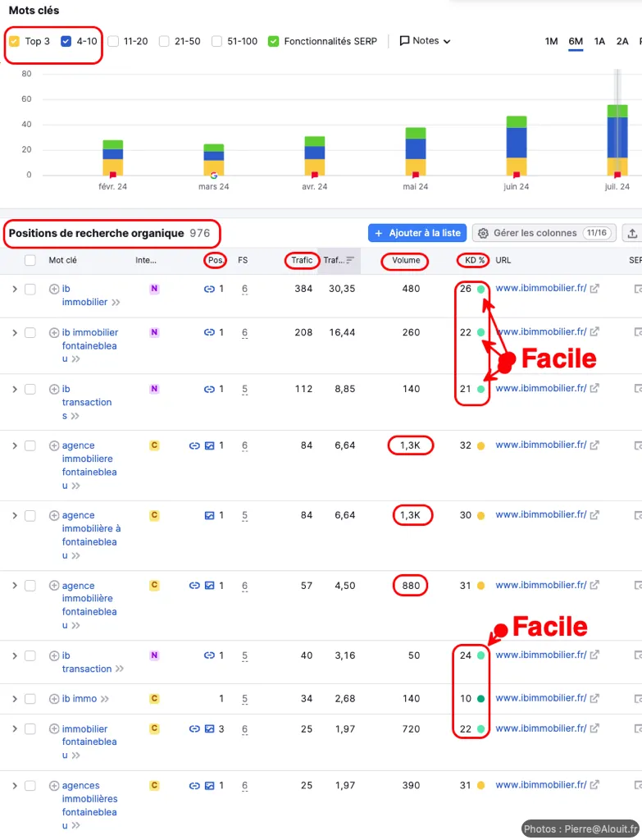Screen dimensions: 642x840
Task: Click the juil. 24 chart bar
Action: [617, 139]
